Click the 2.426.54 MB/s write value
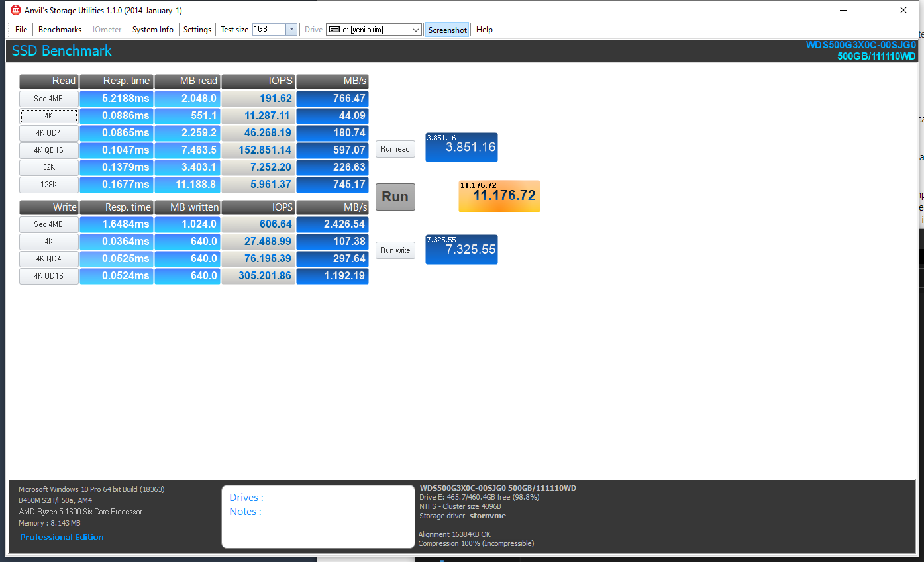924x562 pixels. 333,224
